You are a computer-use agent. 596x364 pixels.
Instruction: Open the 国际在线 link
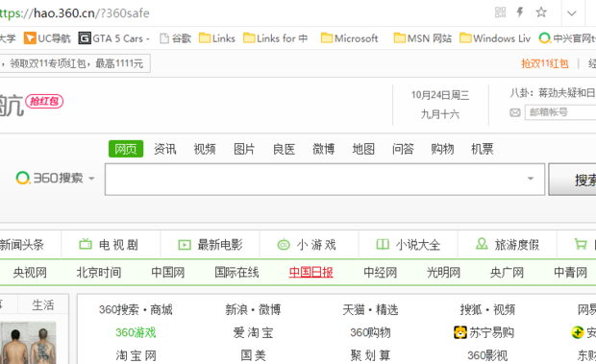[236, 272]
